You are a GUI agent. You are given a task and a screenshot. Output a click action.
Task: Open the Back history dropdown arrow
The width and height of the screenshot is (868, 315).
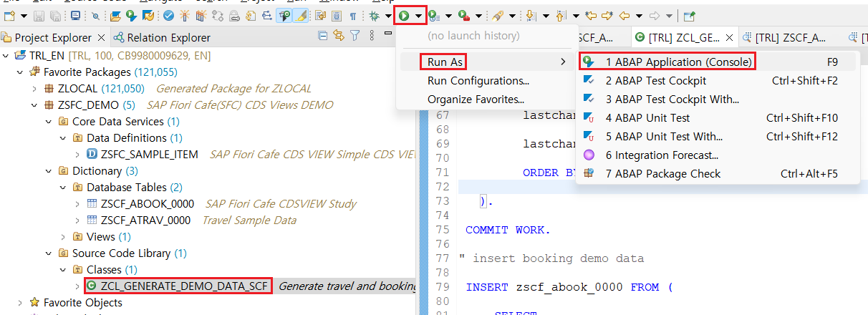(x=639, y=16)
